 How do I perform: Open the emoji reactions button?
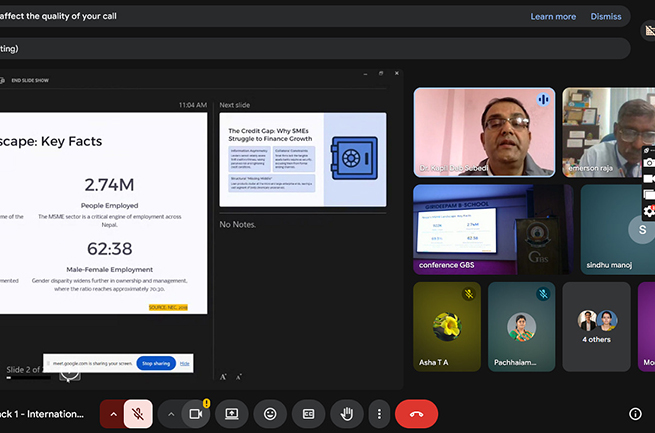pos(270,413)
